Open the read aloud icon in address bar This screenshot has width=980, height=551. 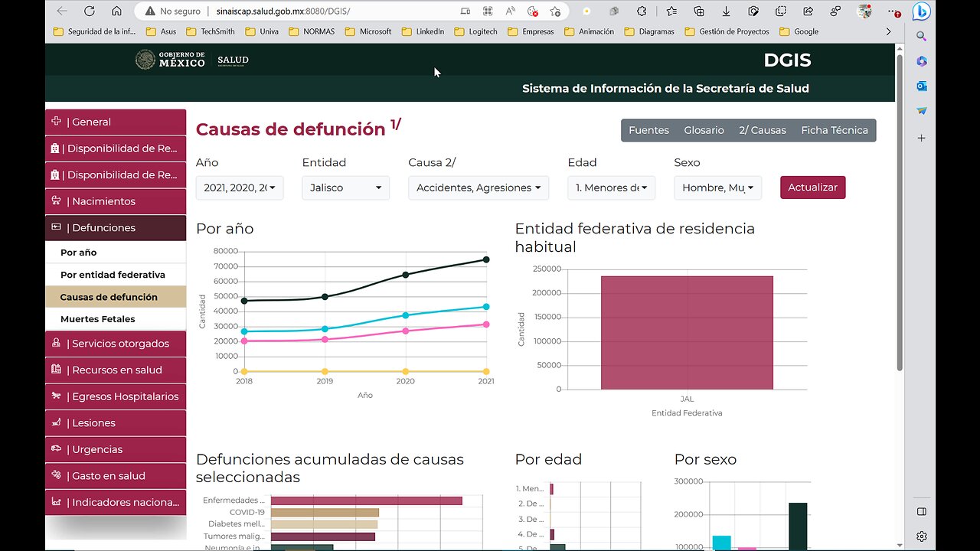511,11
